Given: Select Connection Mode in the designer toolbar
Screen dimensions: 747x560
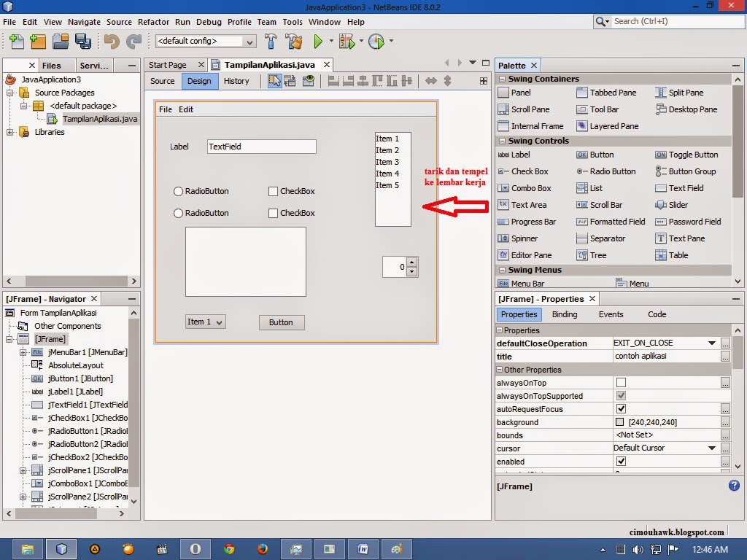Looking at the screenshot, I should pyautogui.click(x=290, y=81).
